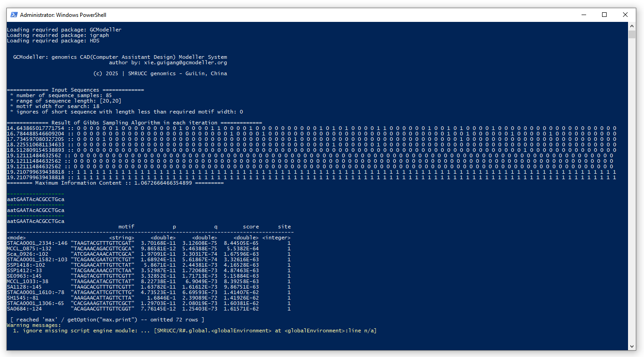Click the PowerShell icon in title bar
Viewport: 644px width, 357px height.
coord(13,15)
